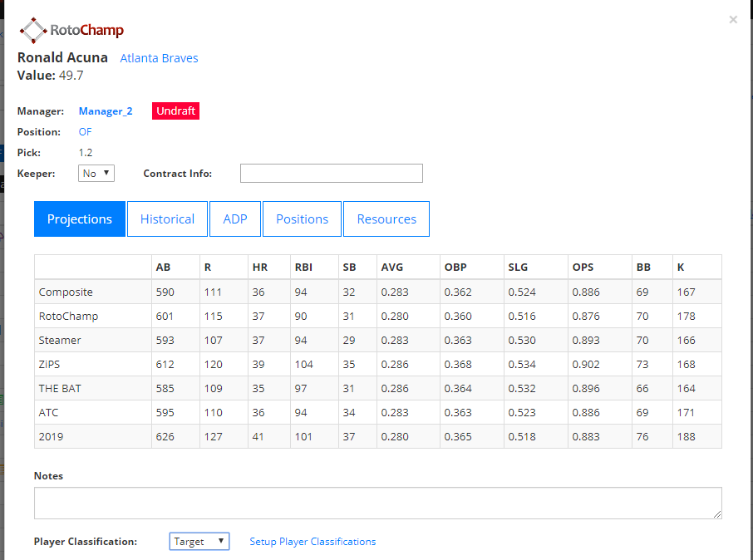This screenshot has width=753, height=560.
Task: Grab the Notes box resize handle
Action: 717,514
